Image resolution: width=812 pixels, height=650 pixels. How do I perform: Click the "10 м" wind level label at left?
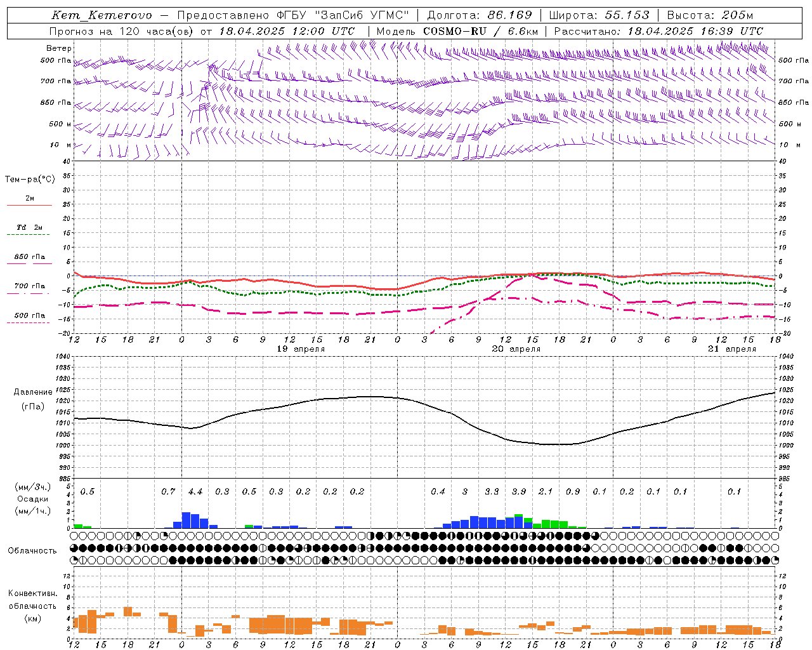(x=61, y=145)
